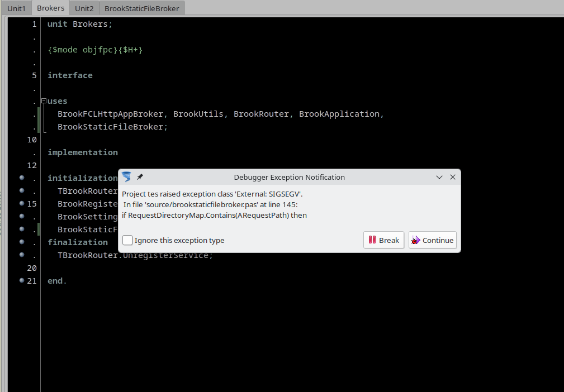Image resolution: width=564 pixels, height=392 pixels.
Task: Click the gutter dot at line 15
Action: 22,203
